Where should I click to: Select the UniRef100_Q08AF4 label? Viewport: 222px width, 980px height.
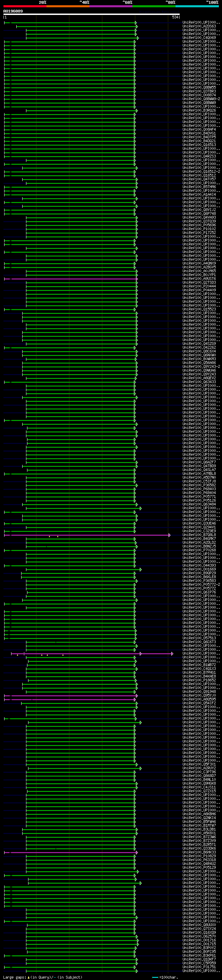tap(199, 130)
